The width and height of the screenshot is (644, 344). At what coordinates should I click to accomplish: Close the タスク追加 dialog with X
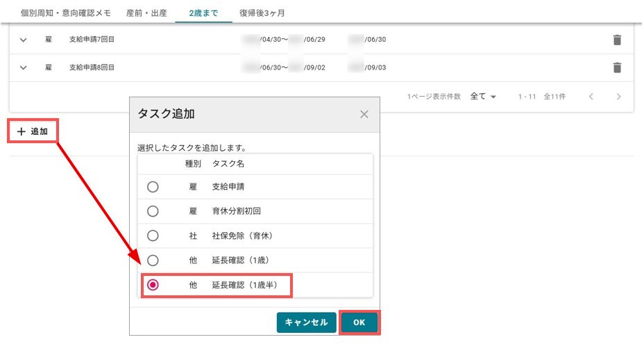[364, 115]
